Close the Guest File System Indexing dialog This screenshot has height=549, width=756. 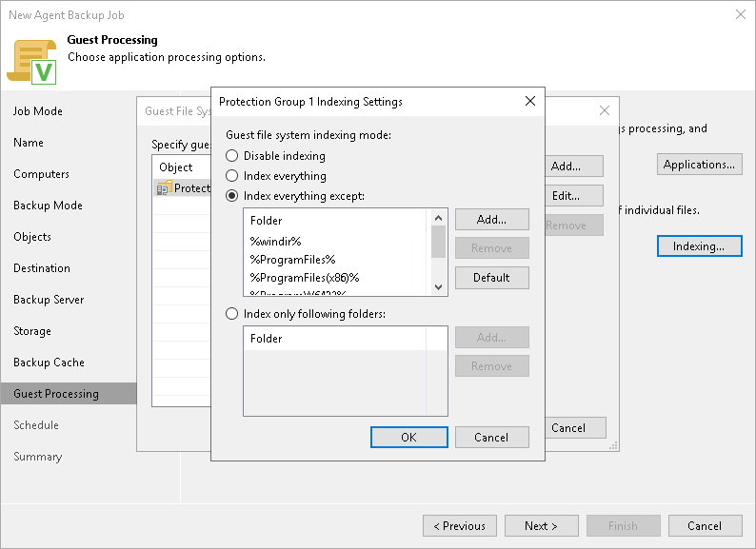604,110
